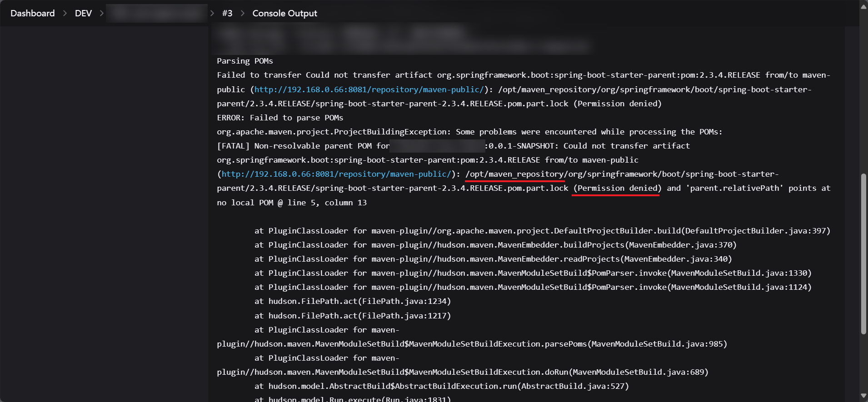
Task: Expand the chevron after Dashboard
Action: (x=65, y=13)
